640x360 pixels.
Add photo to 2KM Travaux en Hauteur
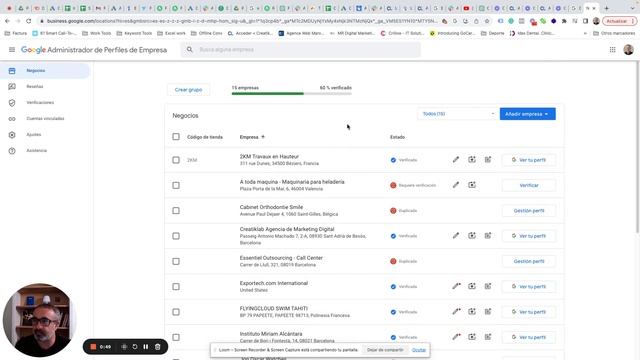pyautogui.click(x=472, y=160)
